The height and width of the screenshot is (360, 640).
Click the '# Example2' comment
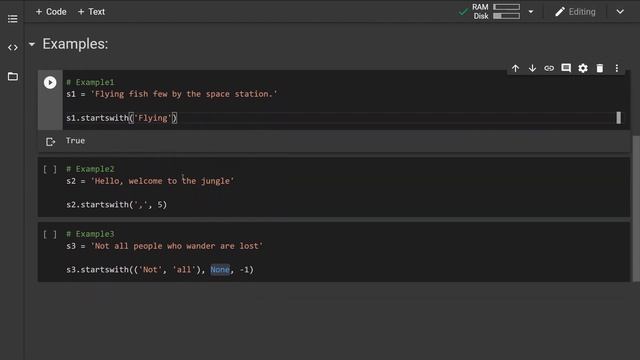point(90,169)
